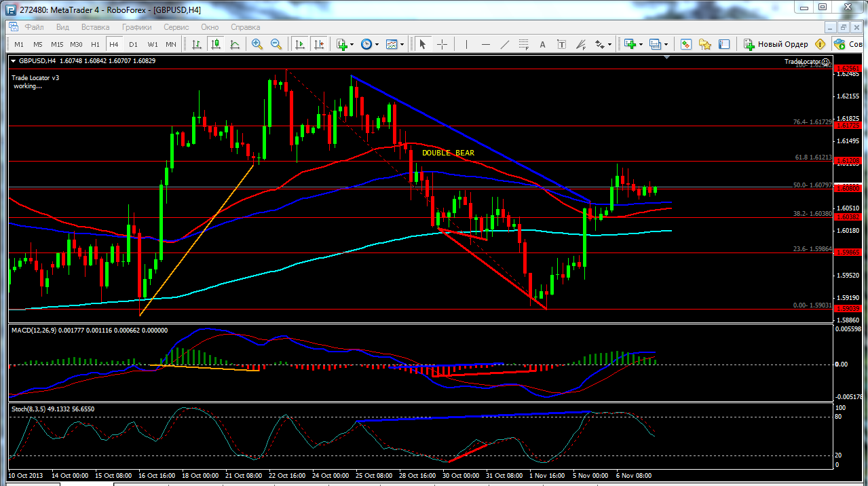
Task: Click the MDI chart restore button
Action: (x=843, y=27)
